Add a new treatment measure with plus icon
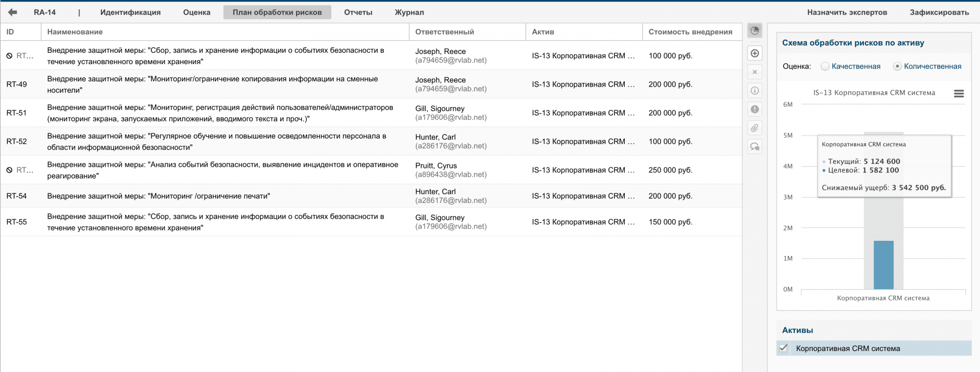Screen dimensions: 980x372 pyautogui.click(x=755, y=53)
